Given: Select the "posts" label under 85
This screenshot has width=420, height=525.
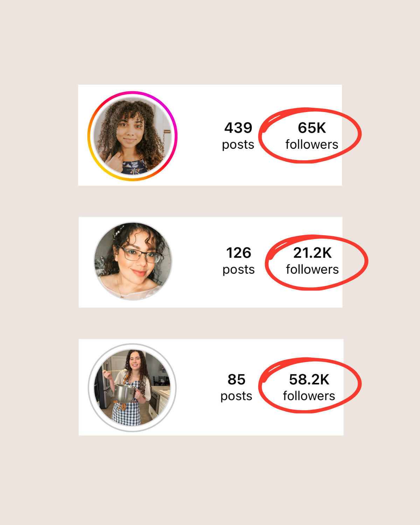Looking at the screenshot, I should coord(236,396).
